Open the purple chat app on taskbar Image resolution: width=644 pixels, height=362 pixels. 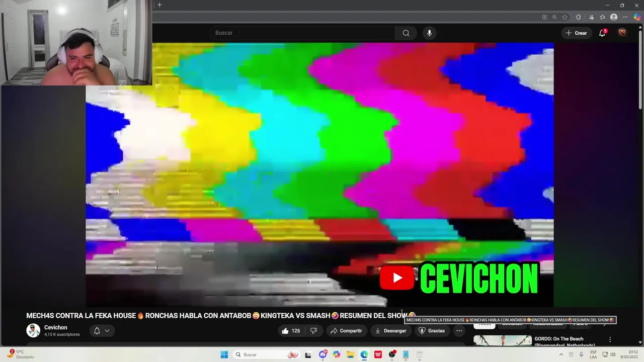[x=323, y=354]
